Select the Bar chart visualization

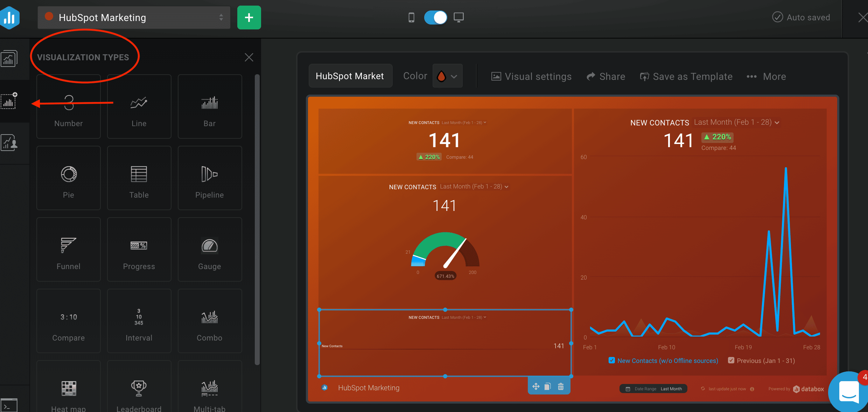point(210,107)
